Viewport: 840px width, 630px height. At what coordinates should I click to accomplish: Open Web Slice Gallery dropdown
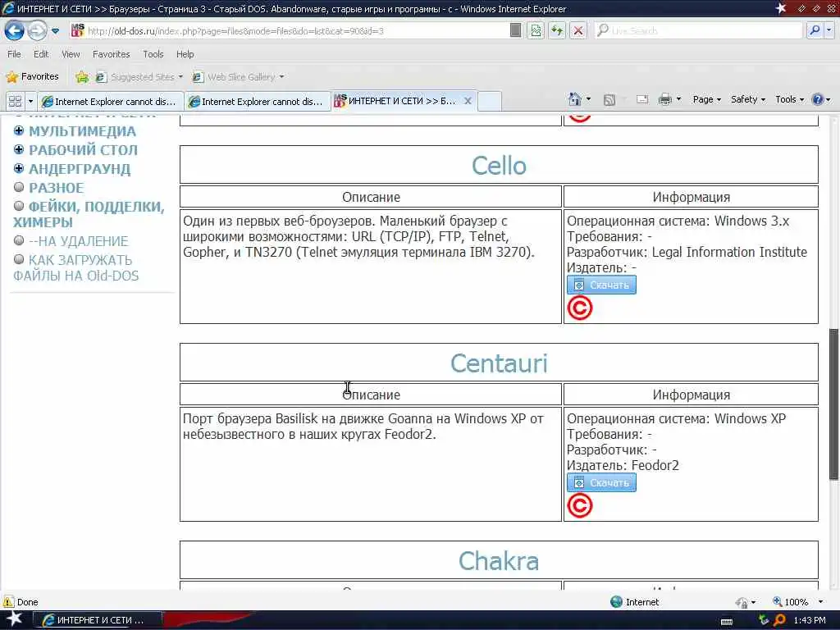[238, 77]
